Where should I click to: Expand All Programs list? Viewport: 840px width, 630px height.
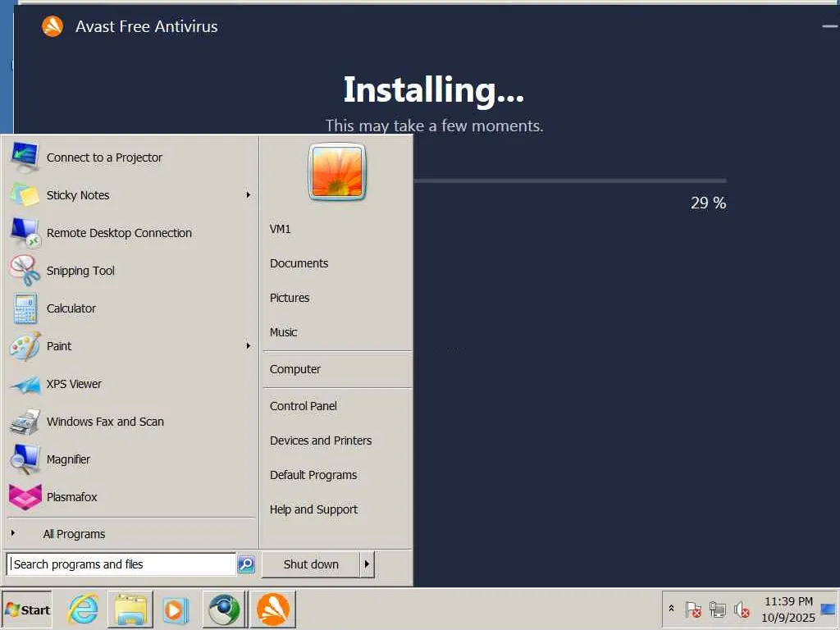(75, 534)
